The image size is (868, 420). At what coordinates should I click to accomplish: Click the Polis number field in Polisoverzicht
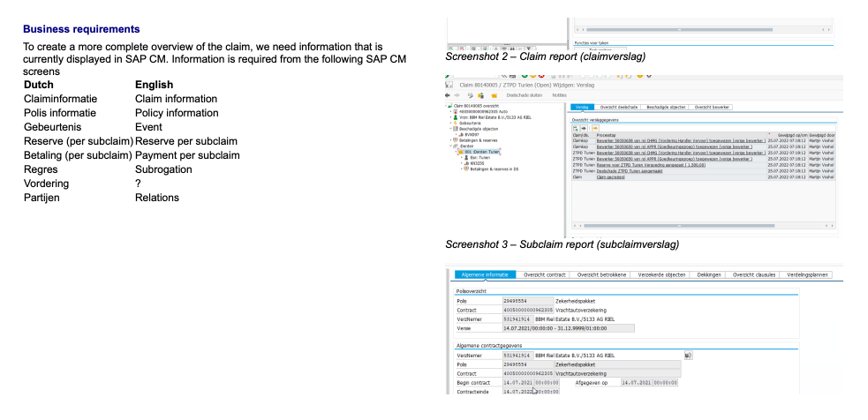pos(526,301)
